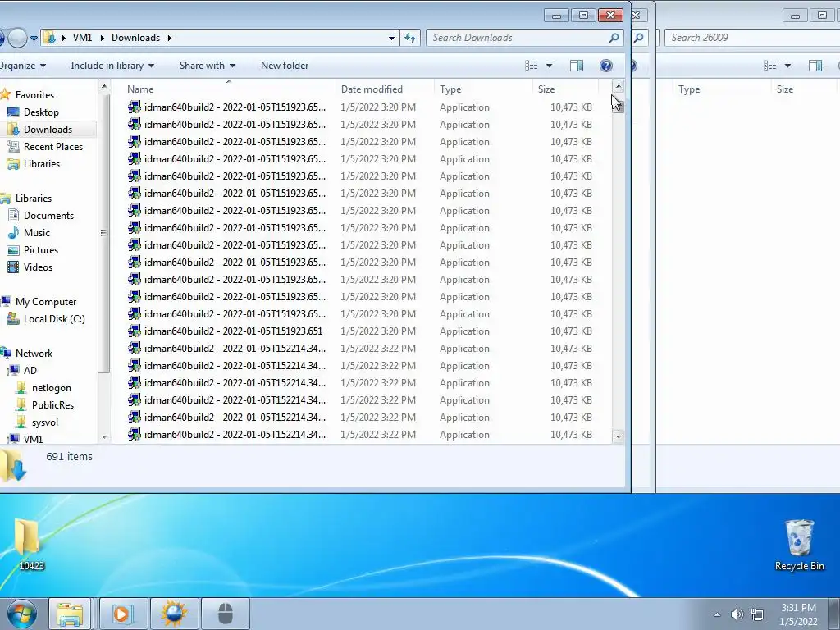Click file list scrollbar down arrow

click(619, 436)
